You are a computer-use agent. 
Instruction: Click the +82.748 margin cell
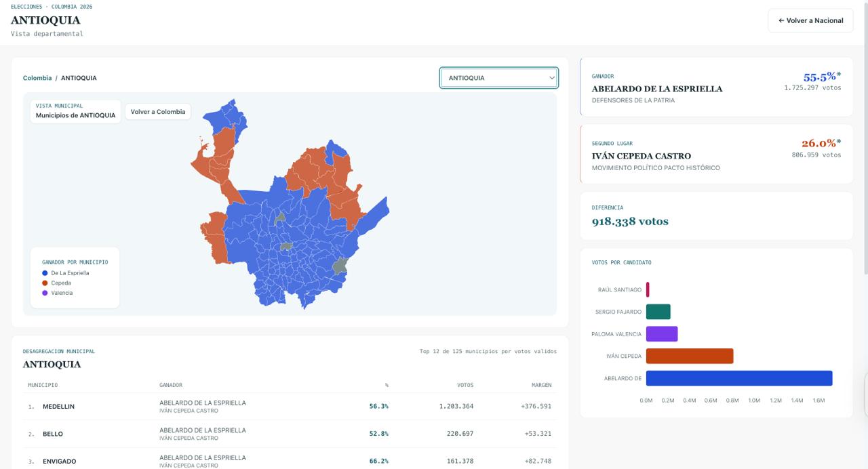(x=538, y=462)
